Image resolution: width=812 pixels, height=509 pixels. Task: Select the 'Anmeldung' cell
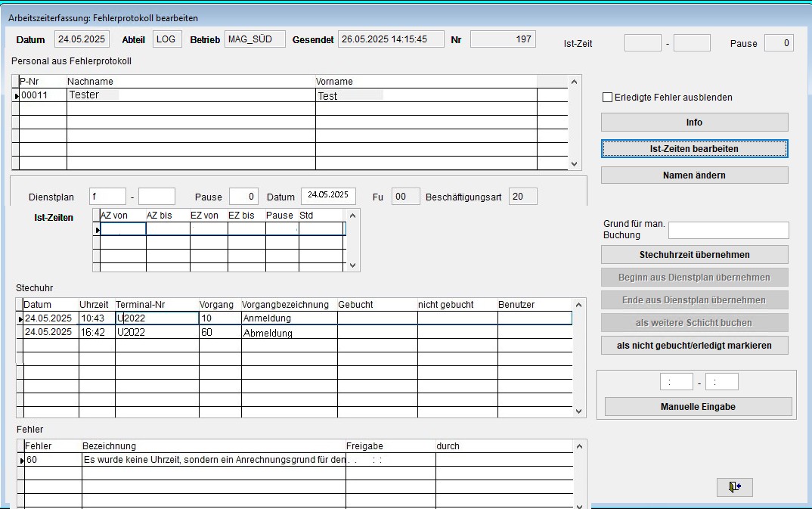(x=289, y=318)
